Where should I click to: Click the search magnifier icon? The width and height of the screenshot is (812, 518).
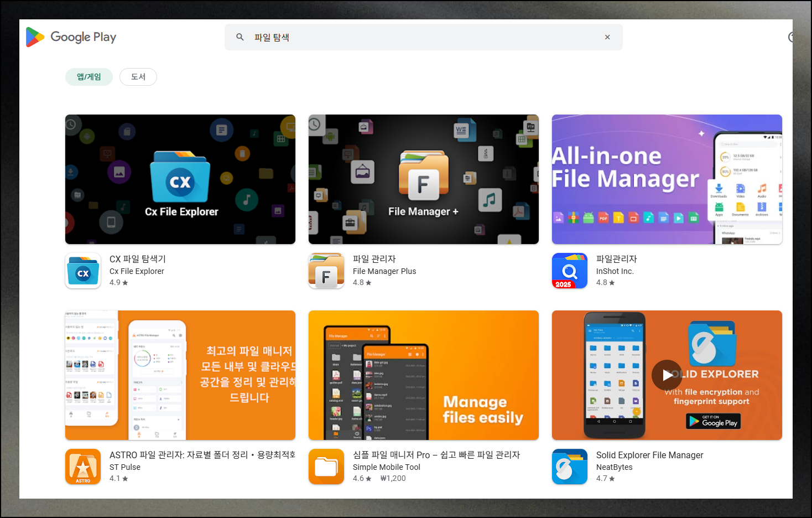[x=240, y=37]
